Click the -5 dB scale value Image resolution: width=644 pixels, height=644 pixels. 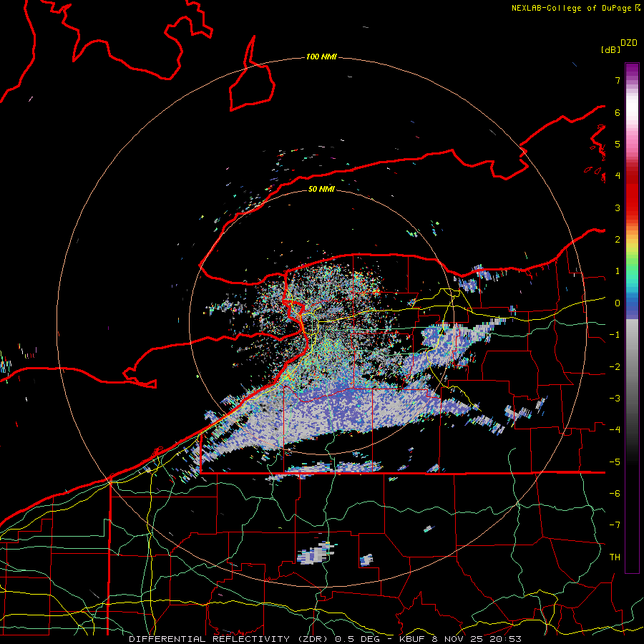tap(615, 462)
